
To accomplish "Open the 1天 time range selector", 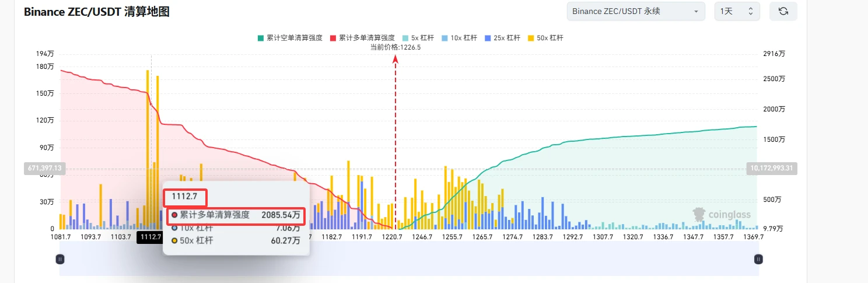I will [737, 11].
